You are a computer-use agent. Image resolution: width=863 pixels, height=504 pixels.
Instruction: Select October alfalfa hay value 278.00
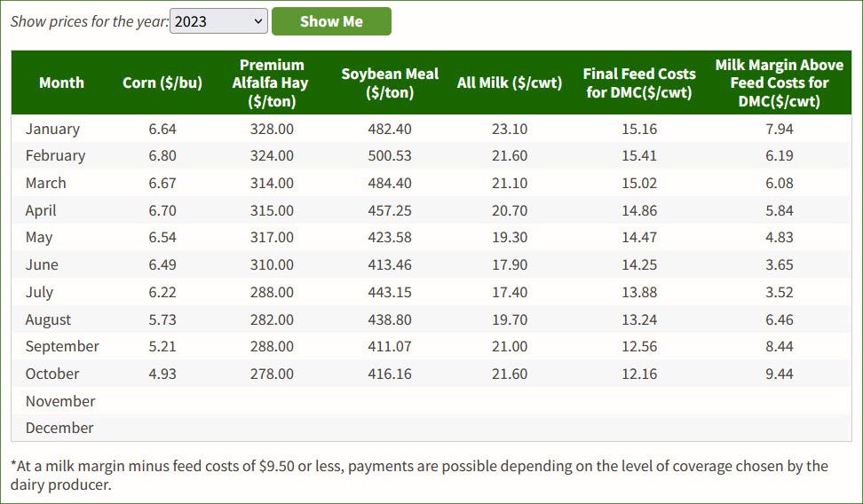click(x=272, y=374)
